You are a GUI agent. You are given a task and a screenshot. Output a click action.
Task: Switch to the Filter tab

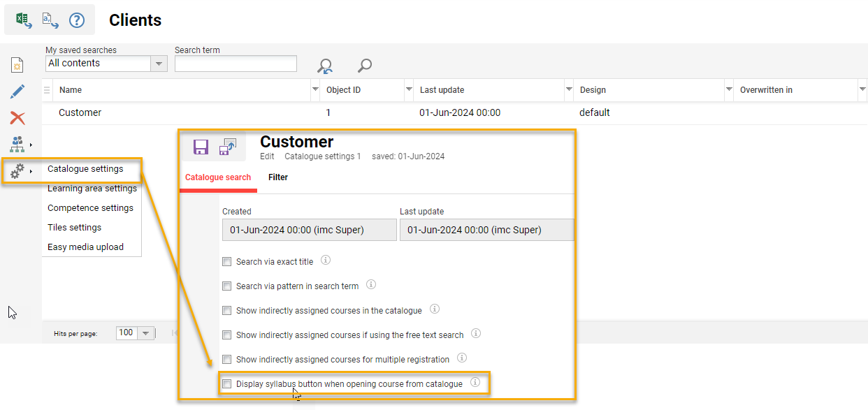coord(278,177)
